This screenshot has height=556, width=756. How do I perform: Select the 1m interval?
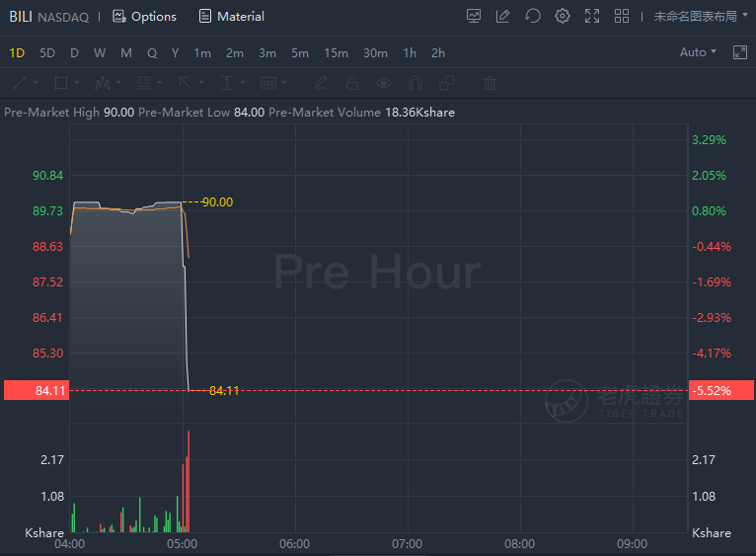pos(202,52)
